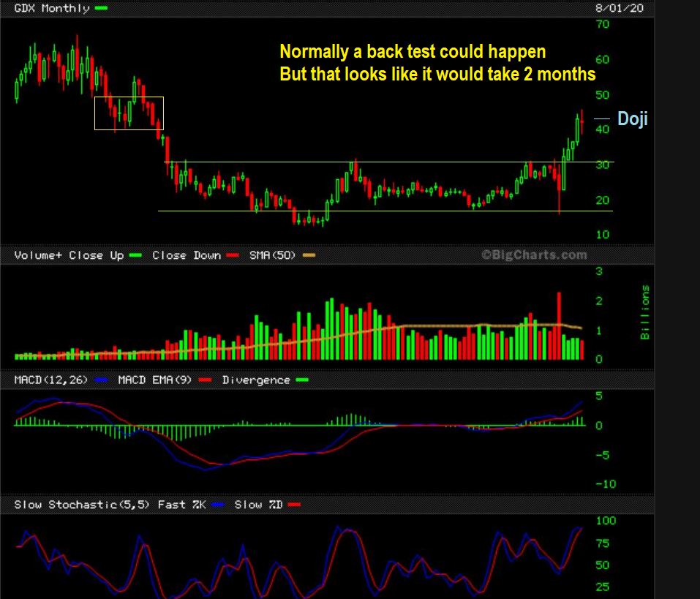The image size is (700, 599).
Task: Click the red MACD EMA legend swatch
Action: [205, 380]
